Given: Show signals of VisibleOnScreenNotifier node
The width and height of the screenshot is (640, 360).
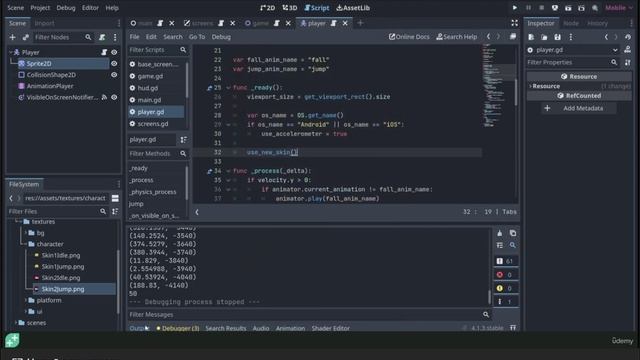Looking at the screenshot, I should click(104, 97).
